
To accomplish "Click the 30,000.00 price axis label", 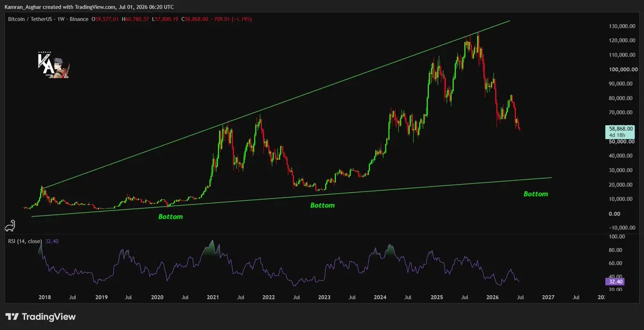I will click(619, 171).
